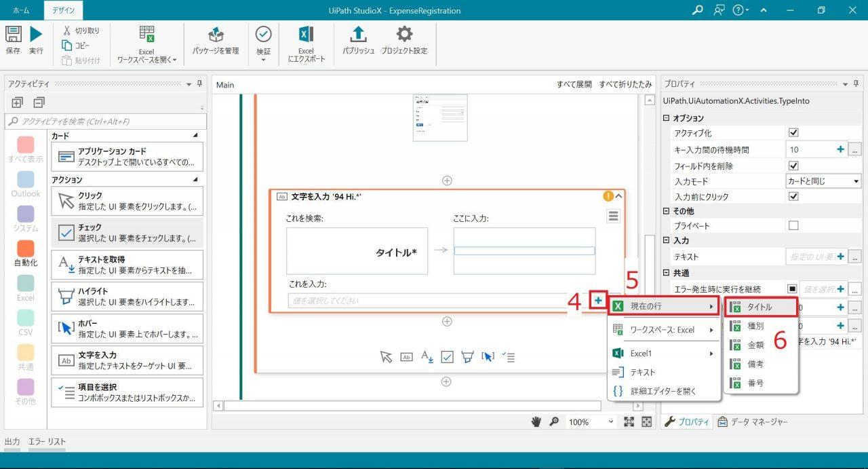Choose Excel1 from the menu
The image size is (868, 469).
click(x=664, y=354)
